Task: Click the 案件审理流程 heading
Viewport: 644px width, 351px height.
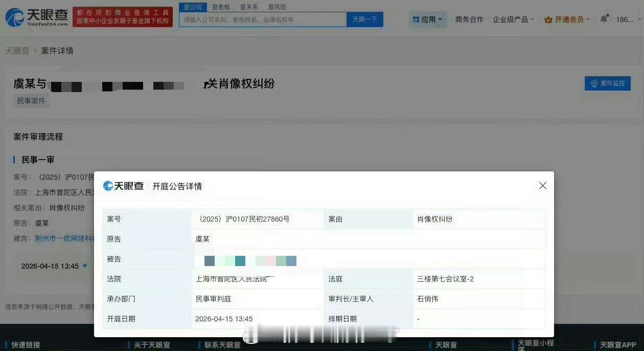Action: click(x=38, y=137)
